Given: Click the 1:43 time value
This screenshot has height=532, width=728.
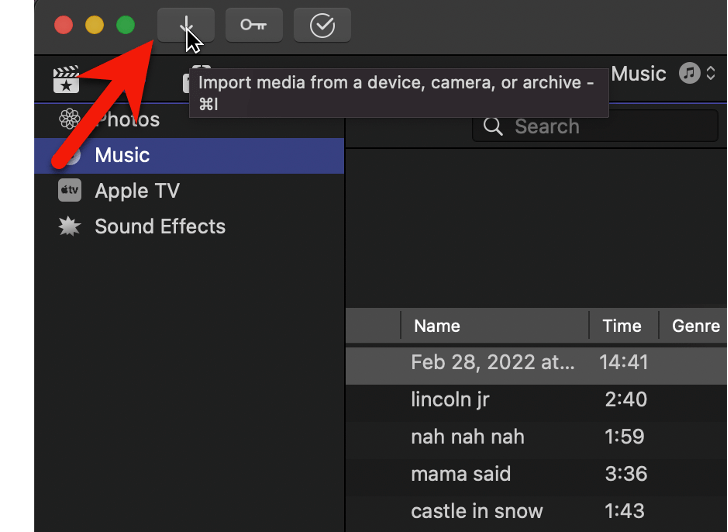Looking at the screenshot, I should tap(624, 511).
